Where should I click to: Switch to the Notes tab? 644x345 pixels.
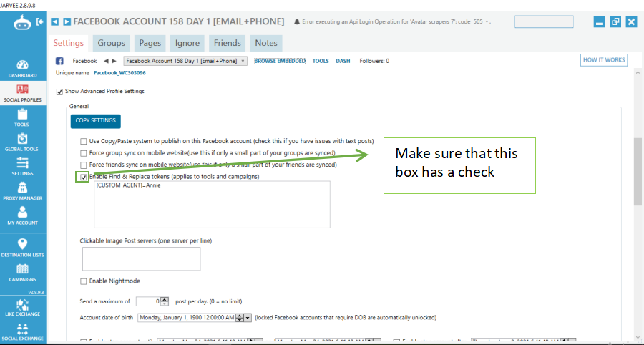pyautogui.click(x=266, y=43)
